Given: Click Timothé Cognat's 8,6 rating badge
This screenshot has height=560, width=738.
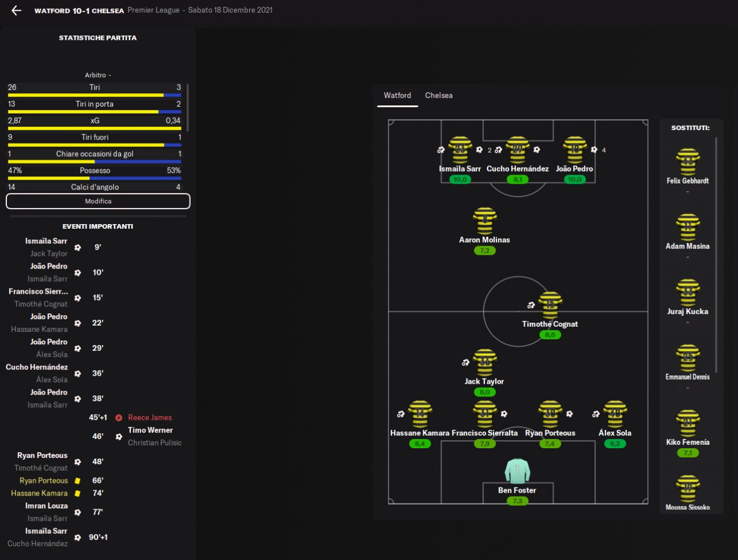Looking at the screenshot, I should coord(550,335).
